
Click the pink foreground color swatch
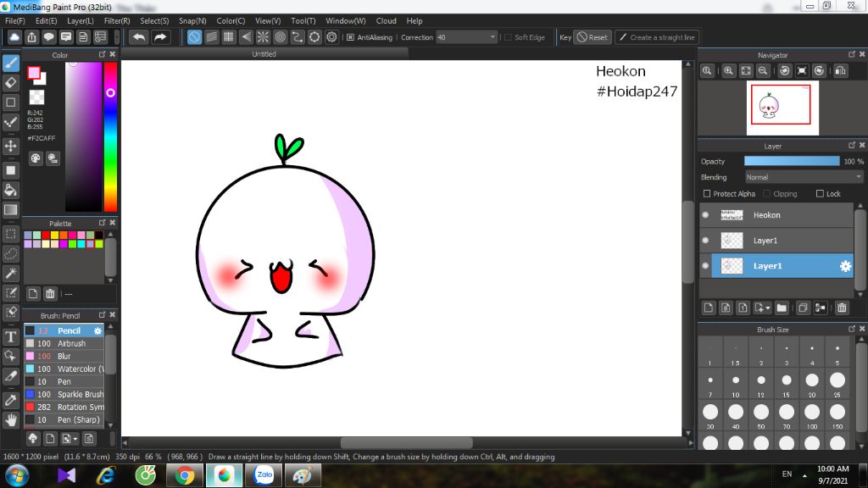pos(34,73)
